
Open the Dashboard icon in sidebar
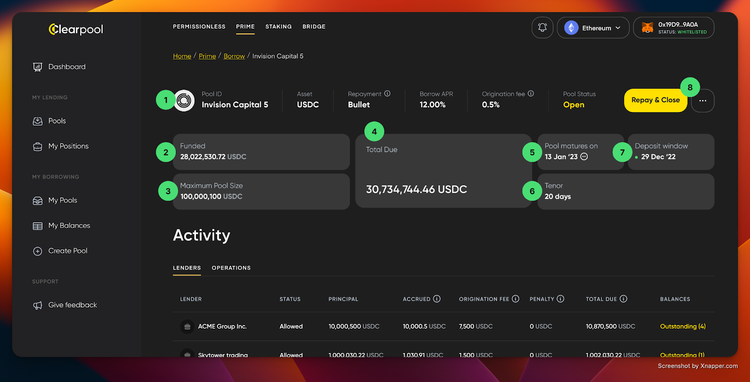click(37, 67)
